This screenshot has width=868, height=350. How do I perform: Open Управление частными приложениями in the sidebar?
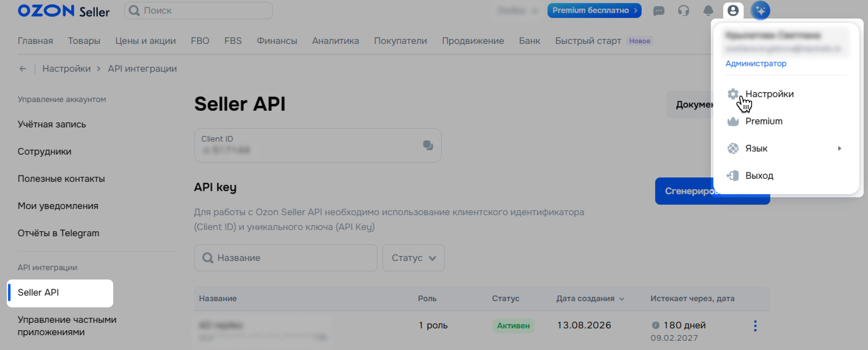point(67,326)
